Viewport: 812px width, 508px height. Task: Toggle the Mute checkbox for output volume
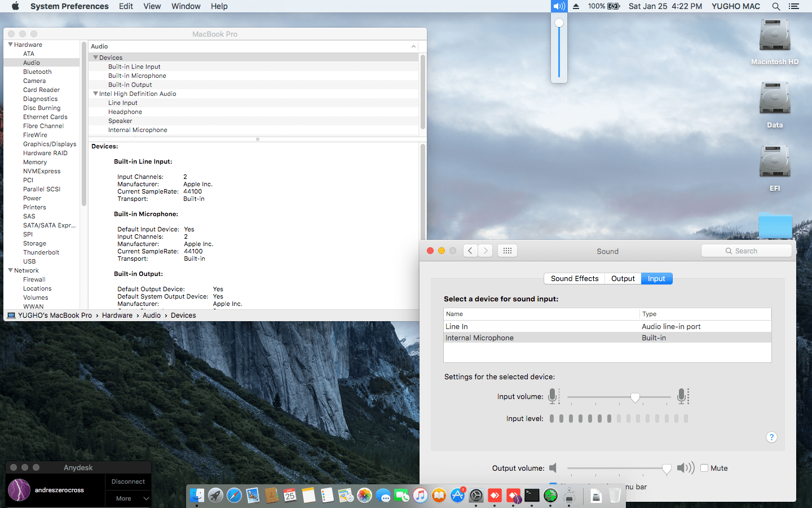click(704, 468)
